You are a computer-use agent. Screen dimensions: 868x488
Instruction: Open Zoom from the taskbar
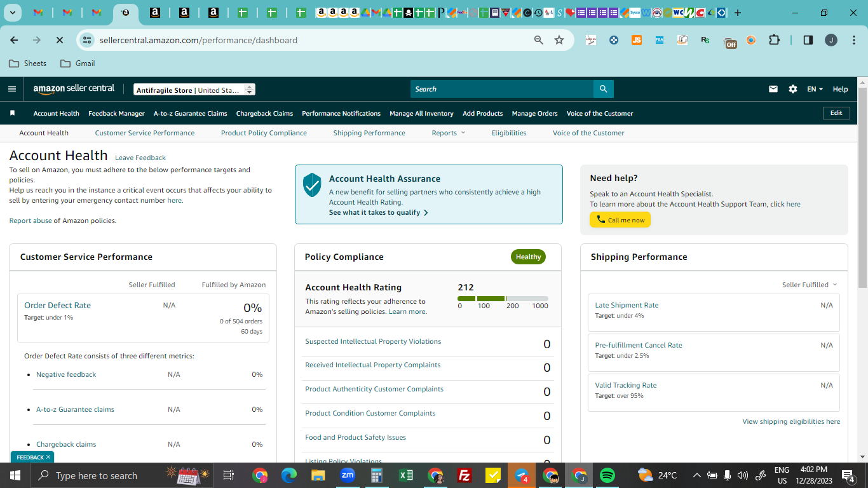[x=348, y=475]
